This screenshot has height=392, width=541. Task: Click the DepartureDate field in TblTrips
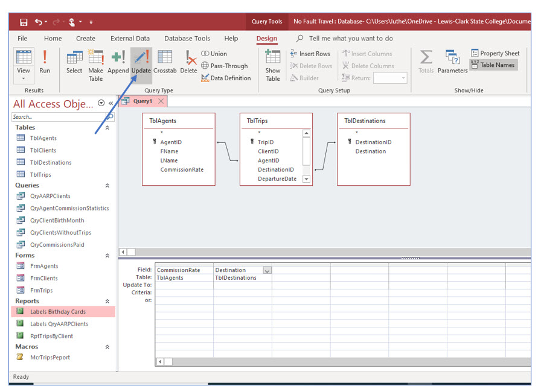(x=277, y=179)
